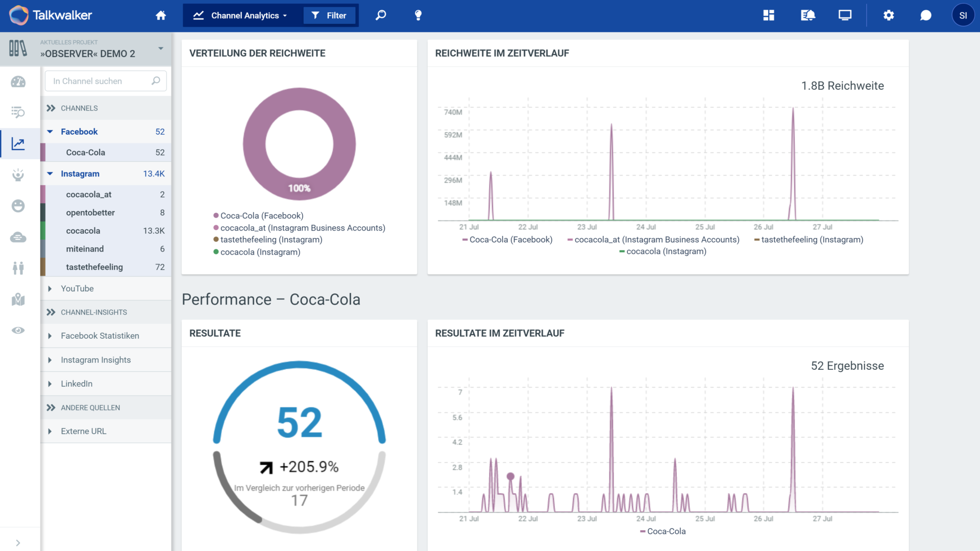Toggle cocacola_at in donut chart legend
980x551 pixels.
tap(299, 228)
